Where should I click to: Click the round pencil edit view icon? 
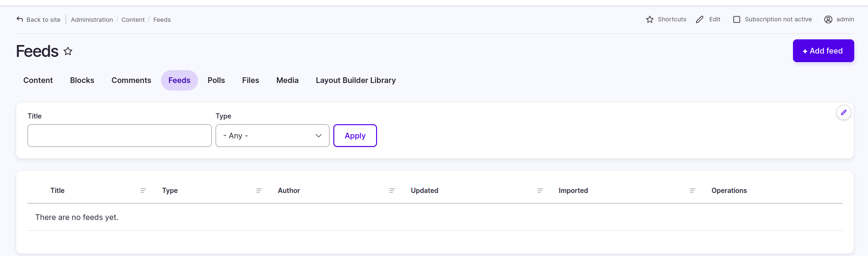[x=844, y=112]
